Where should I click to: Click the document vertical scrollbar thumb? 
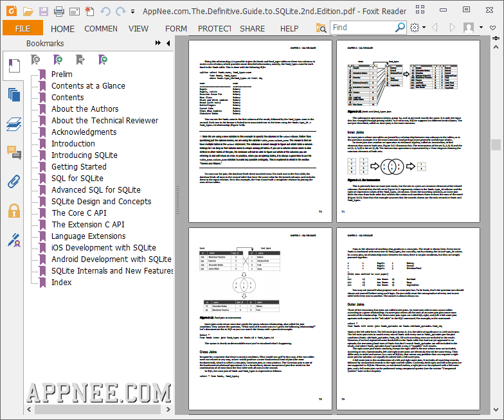click(496, 144)
